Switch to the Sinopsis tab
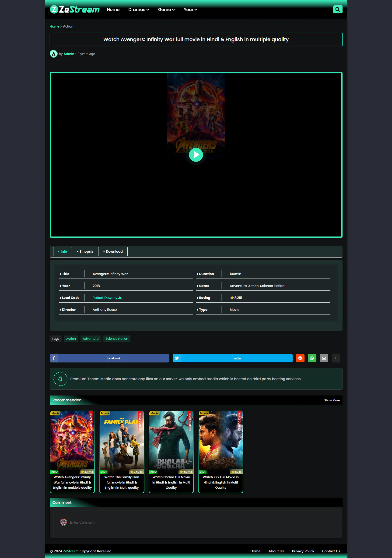Screen dimensions: 392x558 85,251
